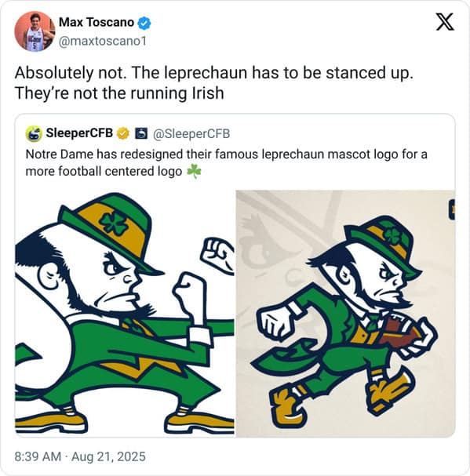Click the football carried by the new leprechaun
Viewport: 470px width, 476px height.
point(399,332)
